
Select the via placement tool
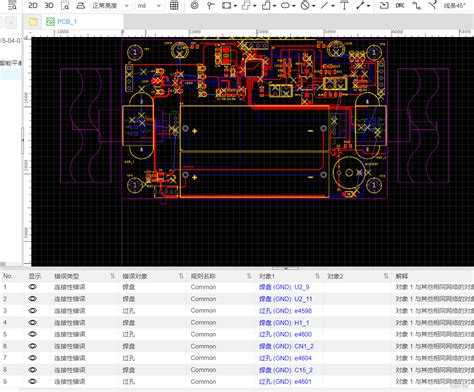[x=195, y=5]
